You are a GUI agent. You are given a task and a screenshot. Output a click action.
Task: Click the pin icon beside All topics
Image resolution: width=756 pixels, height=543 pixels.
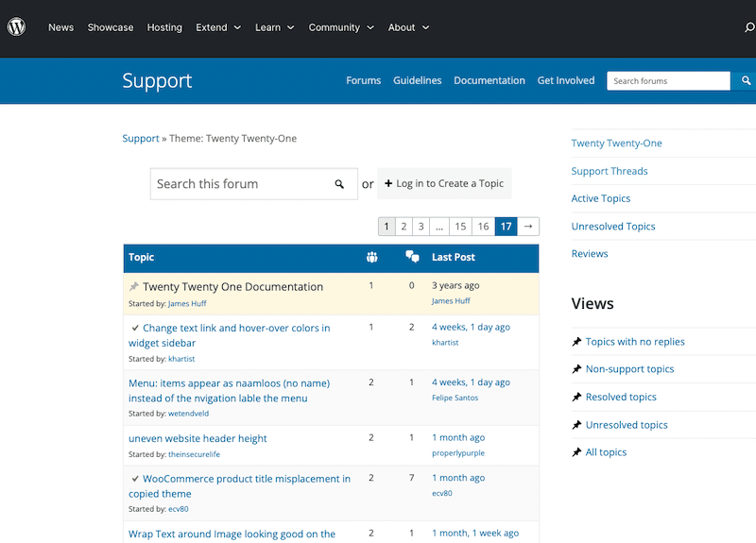pos(576,452)
